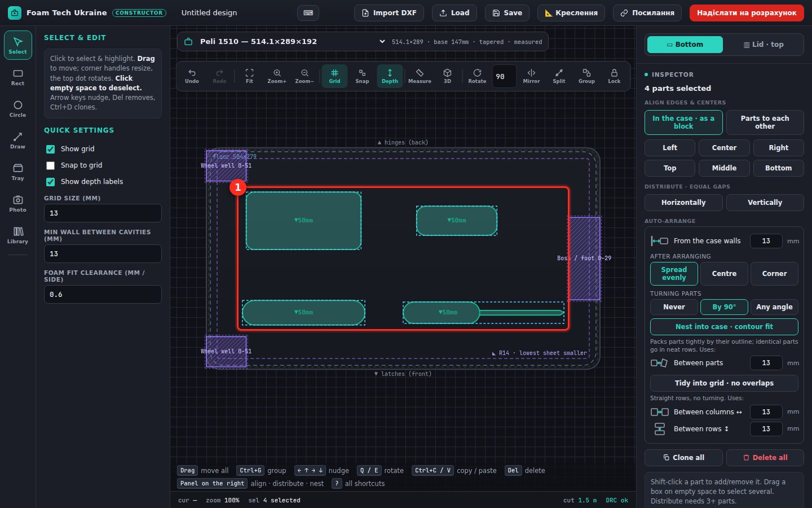Choose 'Corner' after arranging

coord(774,274)
